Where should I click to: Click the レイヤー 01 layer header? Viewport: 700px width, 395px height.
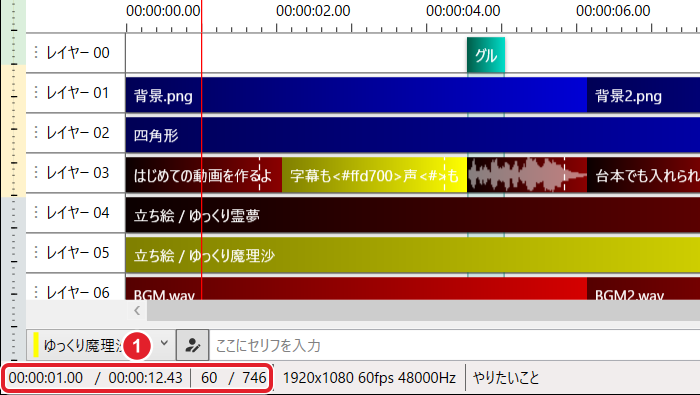pos(76,93)
